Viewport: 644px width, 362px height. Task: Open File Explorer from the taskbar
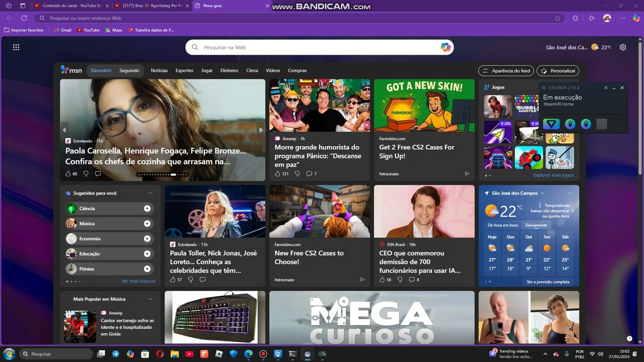click(175, 354)
